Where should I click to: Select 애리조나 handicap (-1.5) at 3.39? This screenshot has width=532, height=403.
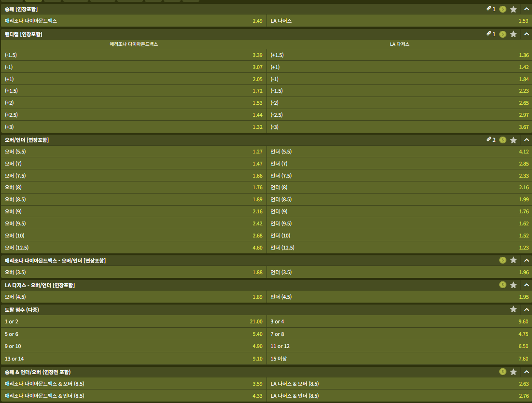134,55
